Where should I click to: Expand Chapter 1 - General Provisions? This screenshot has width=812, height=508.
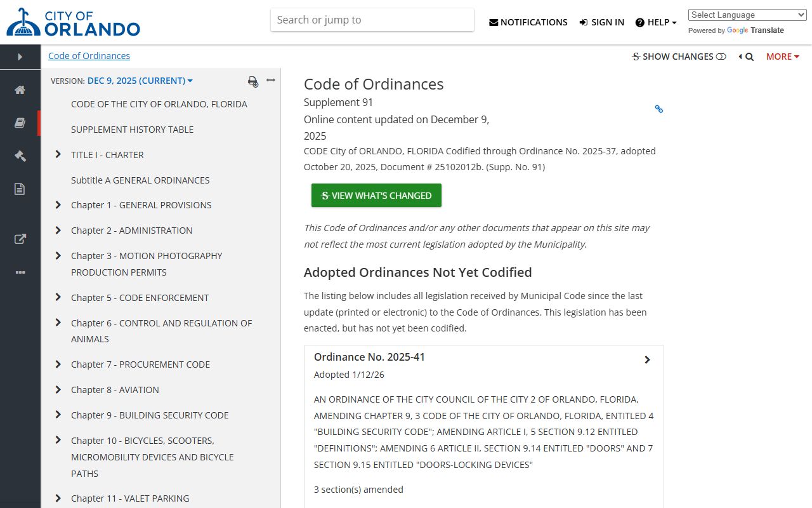coord(58,204)
